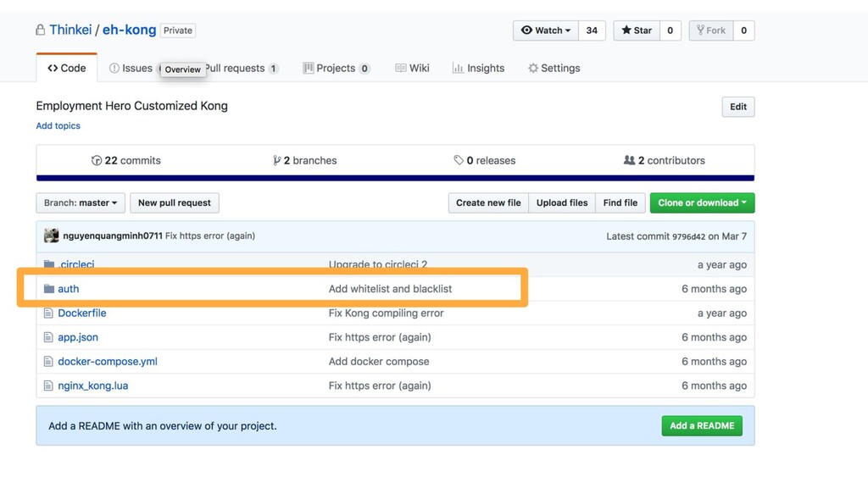
Task: Open latest commit message Fix https error (again)
Action: point(210,236)
